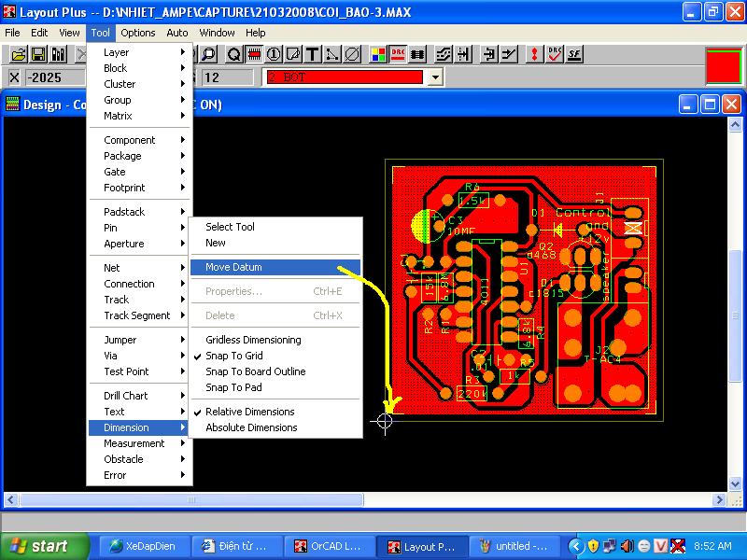Select Absolute Dimensions option
747x560 pixels.
coord(251,427)
